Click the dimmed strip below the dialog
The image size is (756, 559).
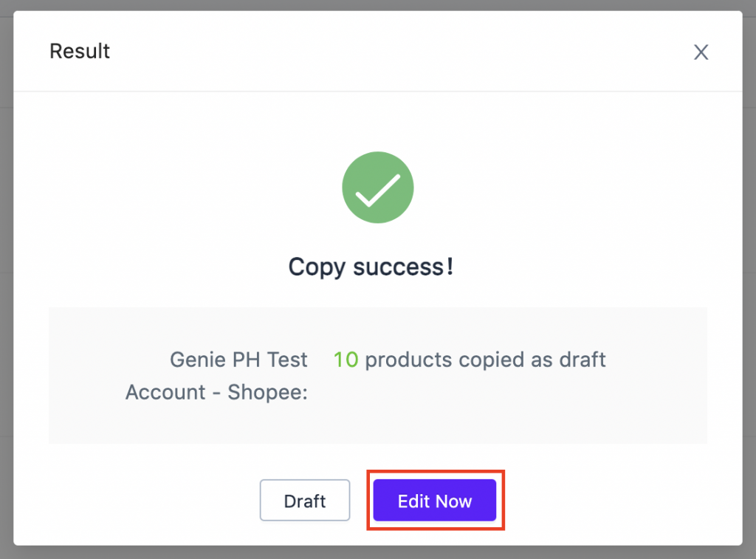pos(378,553)
